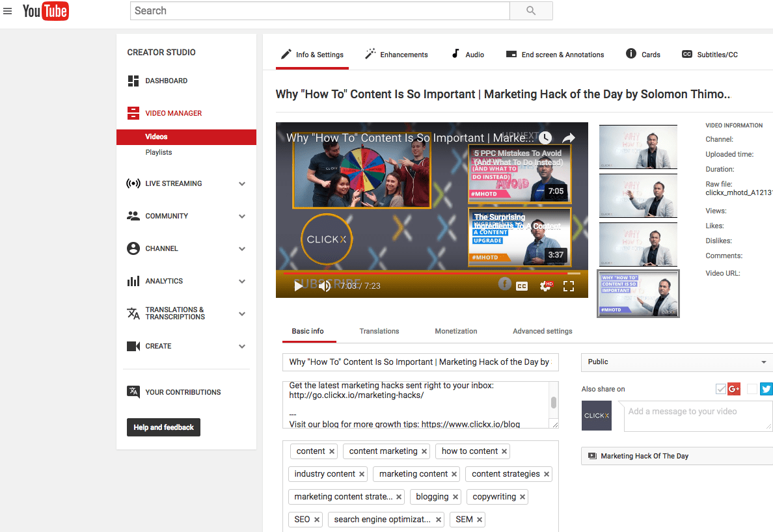The width and height of the screenshot is (773, 532).
Task: Toggle the Twitter share checkbox
Action: click(x=752, y=389)
